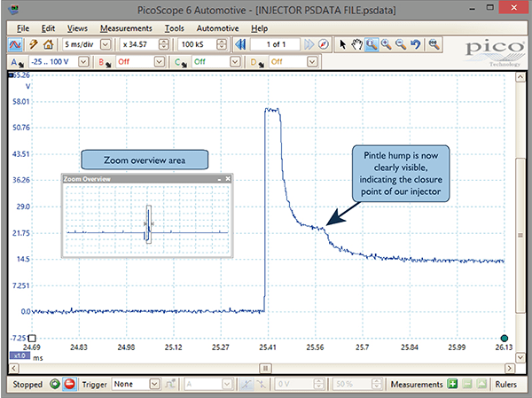This screenshot has height=398, width=532.
Task: Open Channel D options button
Action: coord(257,62)
